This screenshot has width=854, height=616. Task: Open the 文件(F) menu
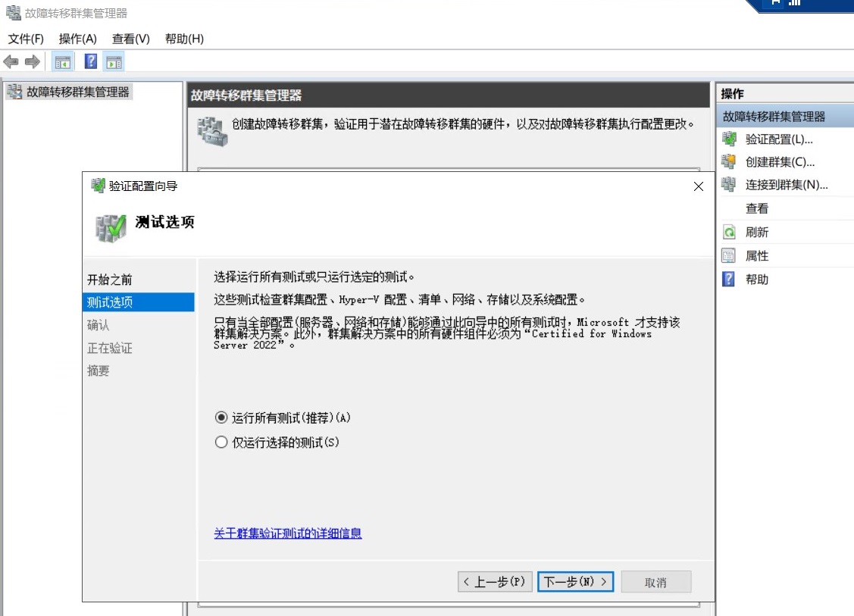[x=26, y=39]
